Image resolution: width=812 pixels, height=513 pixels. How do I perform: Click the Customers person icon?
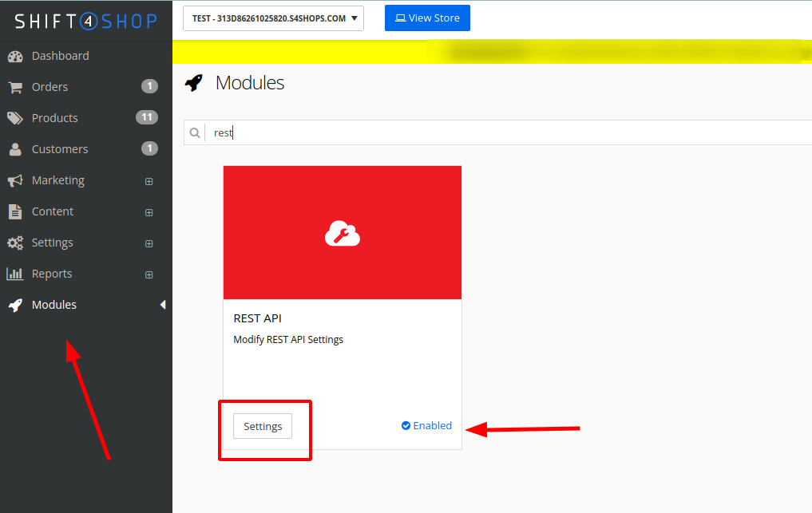click(x=15, y=150)
